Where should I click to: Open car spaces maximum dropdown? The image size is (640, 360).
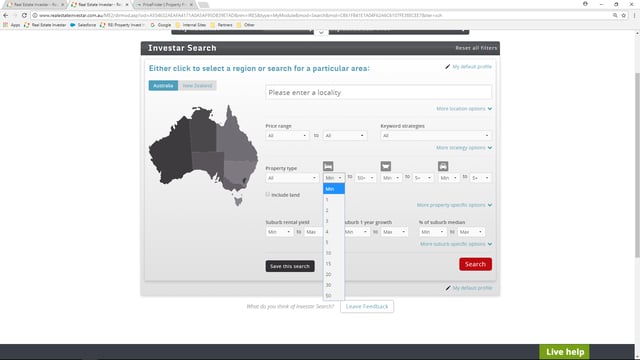pos(480,178)
